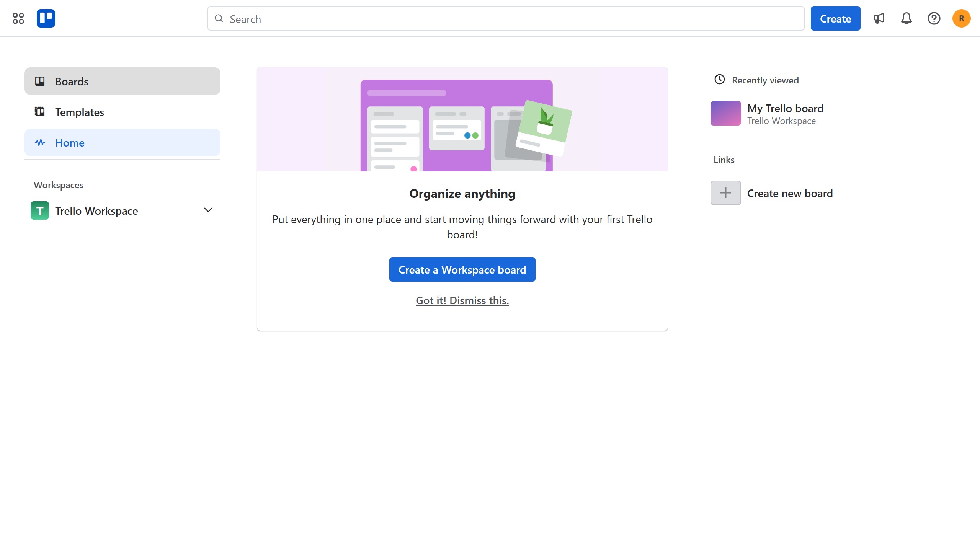Click the Trello Workspace T avatar
The width and height of the screenshot is (980, 551).
coord(40,210)
